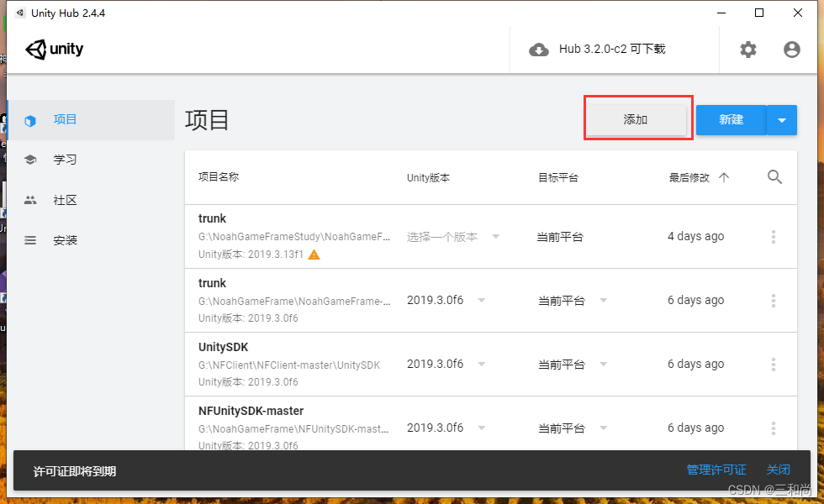Viewport: 824px width, 504px height.
Task: Click the warning triangle next to 2019.3.13f1
Action: click(314, 255)
